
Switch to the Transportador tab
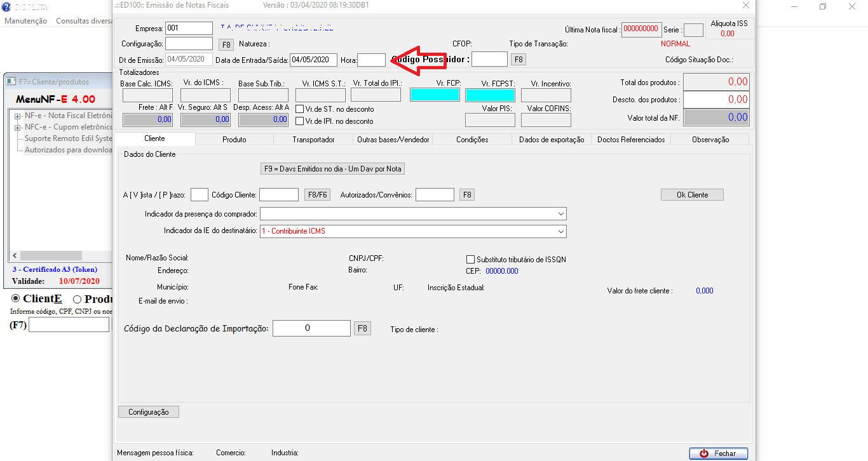(313, 140)
